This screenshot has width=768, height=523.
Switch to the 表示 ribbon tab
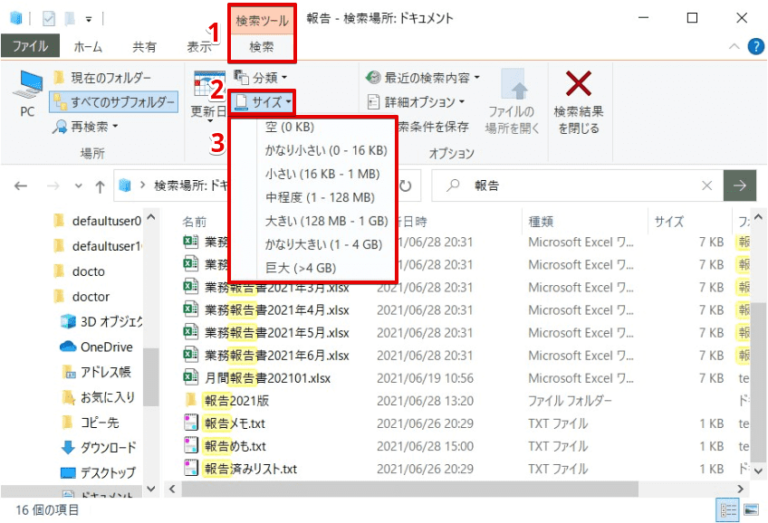(x=199, y=47)
